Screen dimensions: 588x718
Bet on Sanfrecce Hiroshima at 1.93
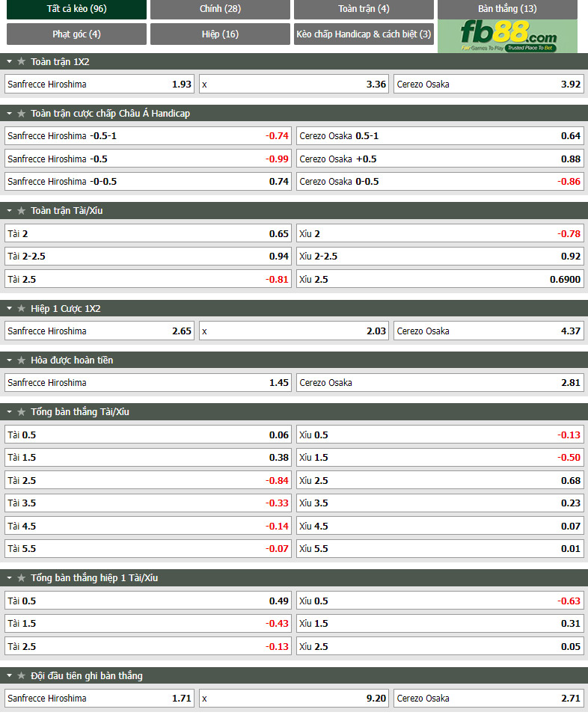(99, 84)
